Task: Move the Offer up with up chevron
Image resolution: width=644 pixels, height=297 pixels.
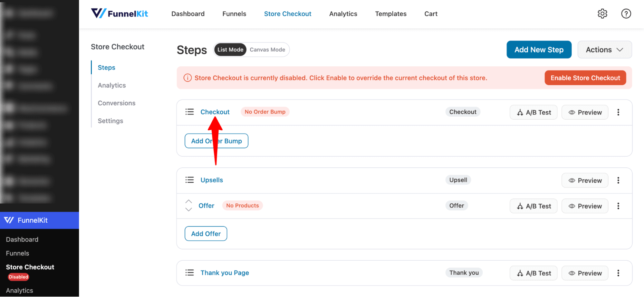Action: (x=188, y=201)
